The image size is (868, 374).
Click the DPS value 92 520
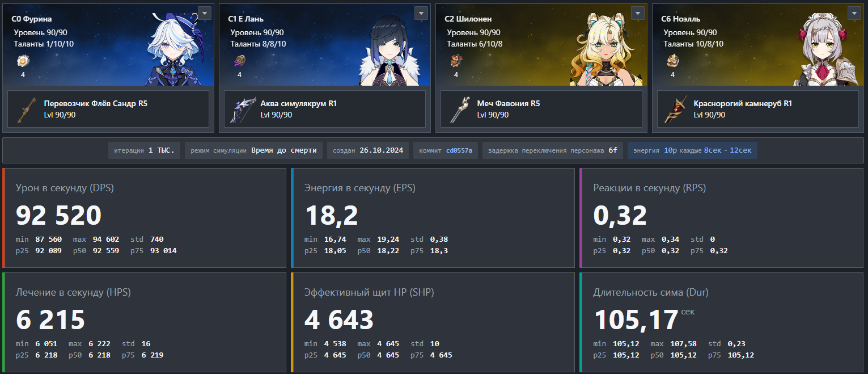click(58, 216)
